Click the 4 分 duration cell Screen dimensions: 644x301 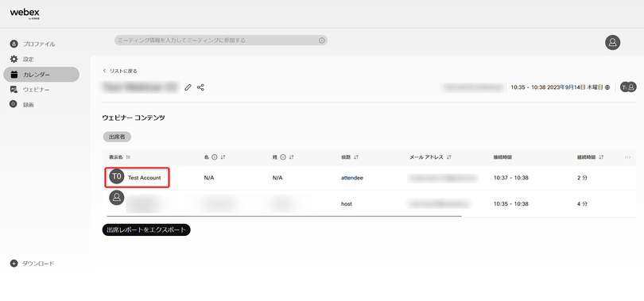point(582,204)
